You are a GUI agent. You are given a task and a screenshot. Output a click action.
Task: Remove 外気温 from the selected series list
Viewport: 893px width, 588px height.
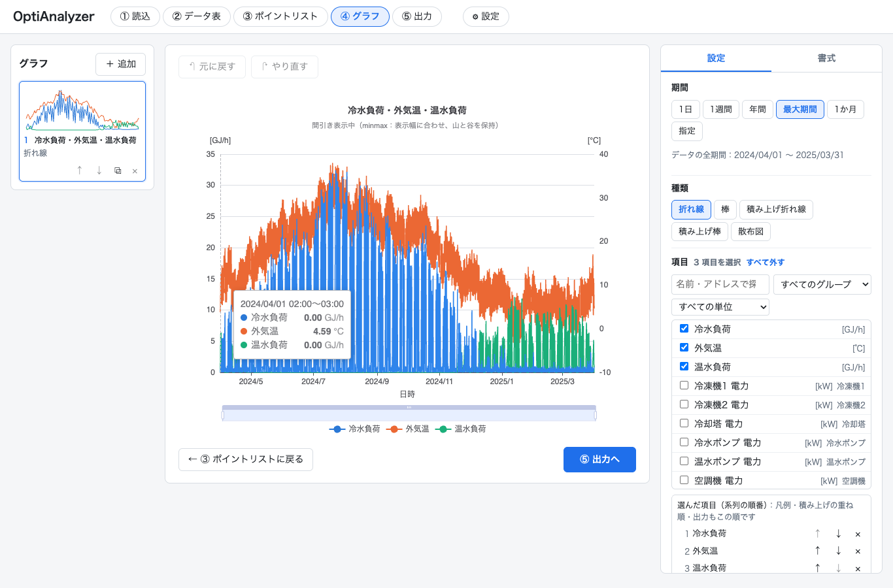coord(858,551)
